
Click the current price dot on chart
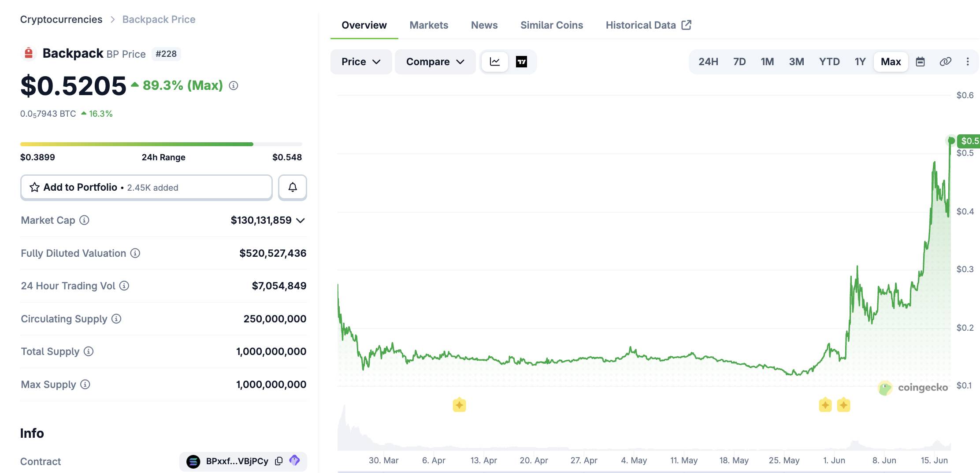pyautogui.click(x=951, y=140)
